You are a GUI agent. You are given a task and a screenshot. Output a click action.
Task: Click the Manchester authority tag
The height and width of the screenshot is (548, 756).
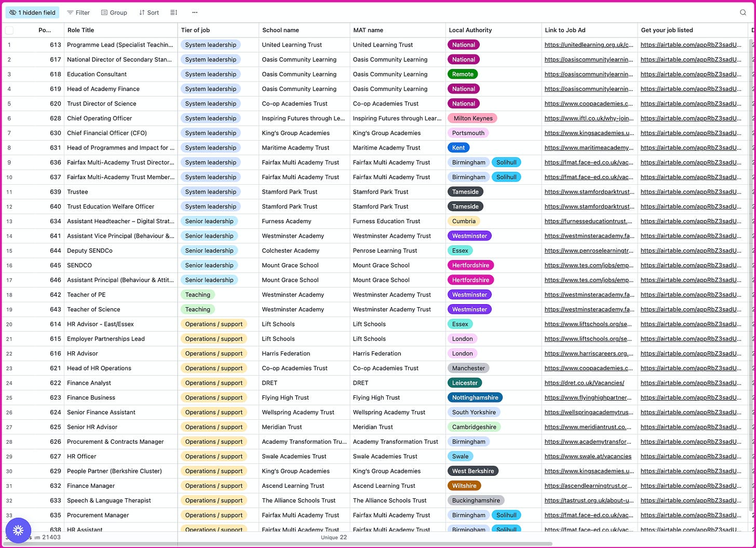(x=468, y=368)
